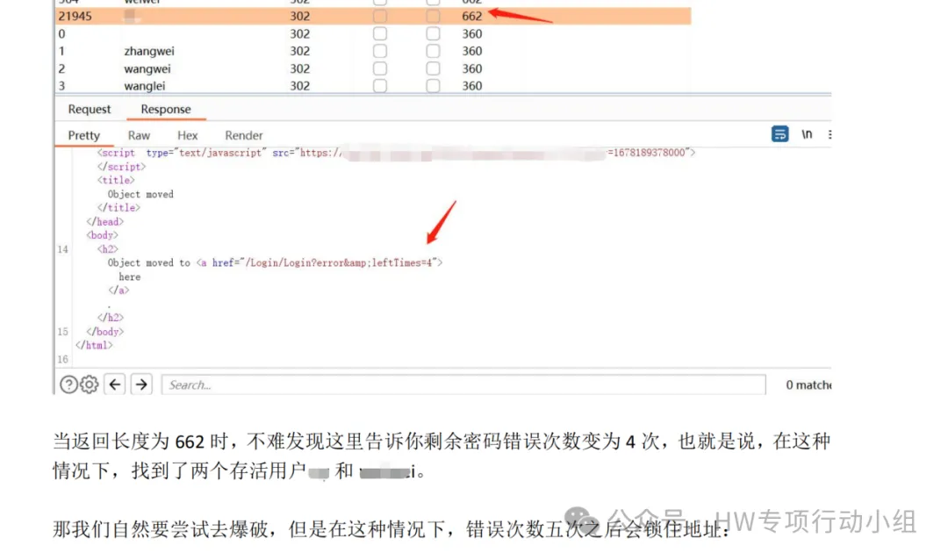Open the help question mark icon
This screenshot has width=948, height=560.
click(x=68, y=384)
